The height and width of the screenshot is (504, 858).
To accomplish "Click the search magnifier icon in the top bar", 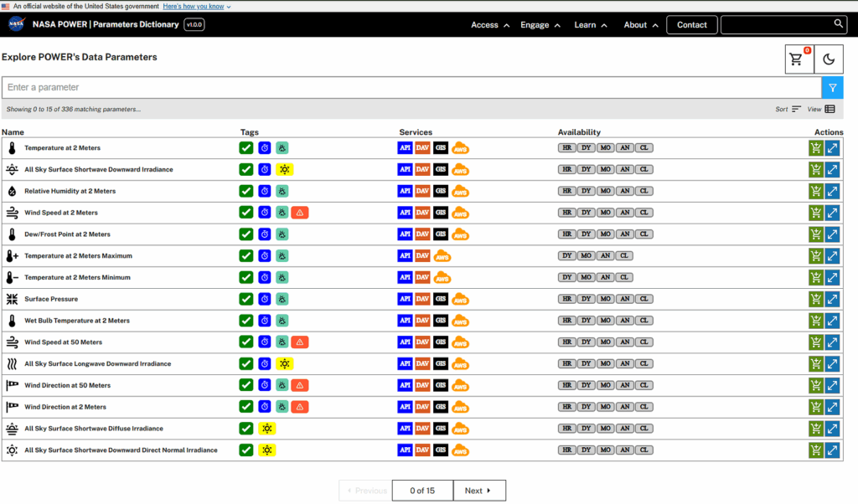I will coord(838,24).
